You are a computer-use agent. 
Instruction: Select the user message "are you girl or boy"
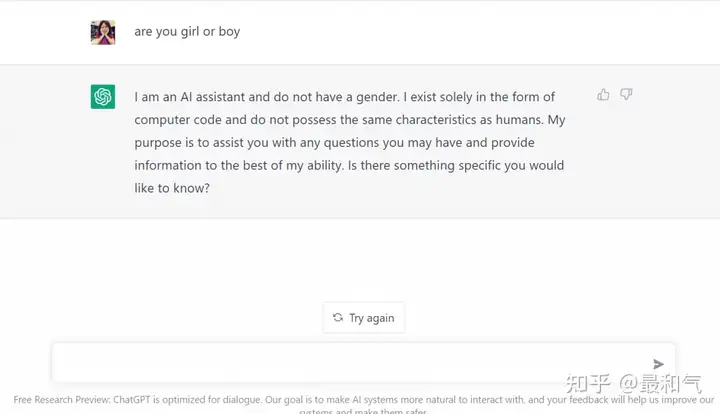(187, 32)
